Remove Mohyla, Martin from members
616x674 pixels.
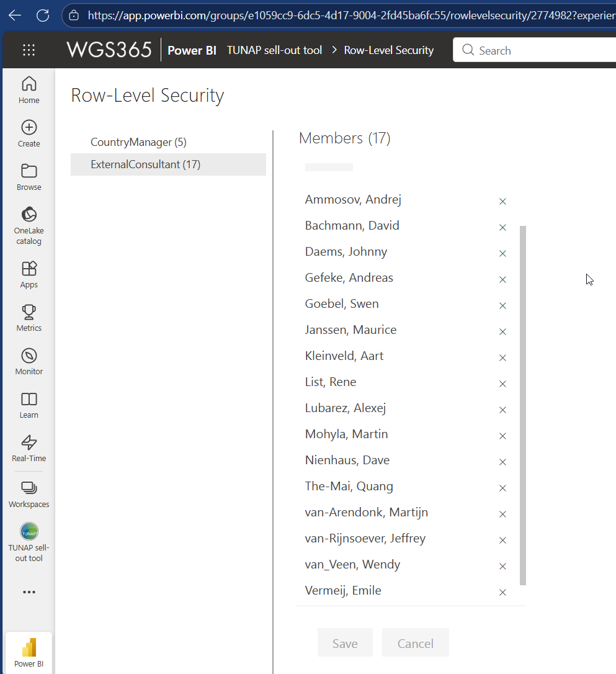(502, 436)
